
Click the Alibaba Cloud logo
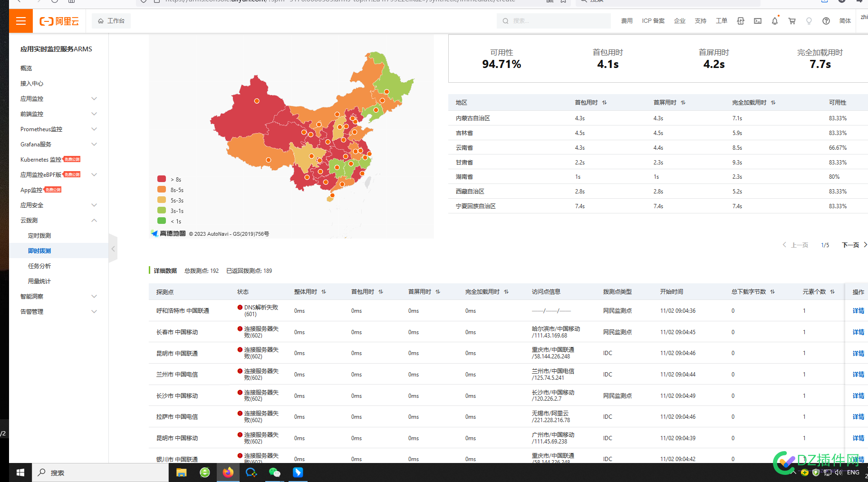point(59,21)
